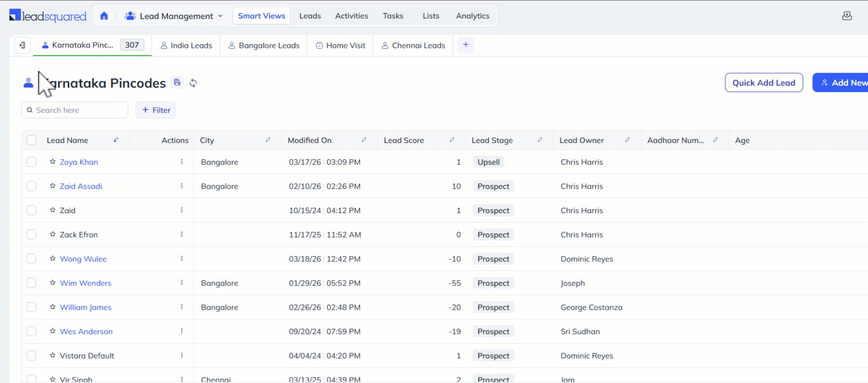Open actions menu for William James row

click(x=182, y=307)
